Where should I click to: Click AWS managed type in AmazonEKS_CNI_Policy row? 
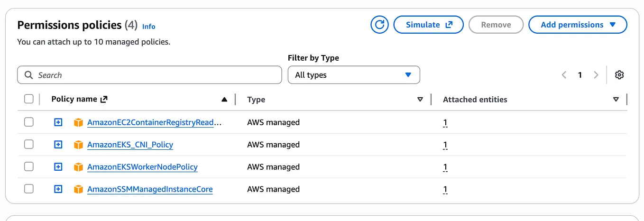[274, 145]
